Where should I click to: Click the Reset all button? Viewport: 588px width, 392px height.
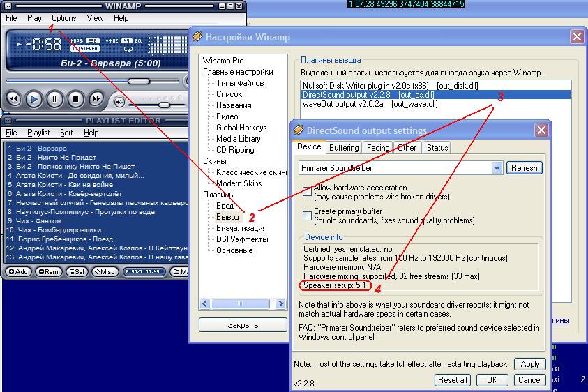[453, 380]
